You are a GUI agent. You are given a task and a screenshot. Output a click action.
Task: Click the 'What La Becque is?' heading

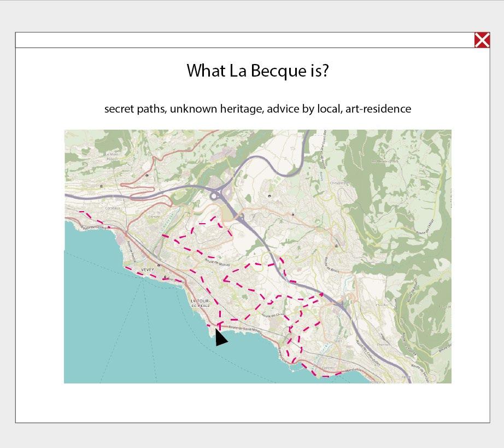pyautogui.click(x=258, y=70)
